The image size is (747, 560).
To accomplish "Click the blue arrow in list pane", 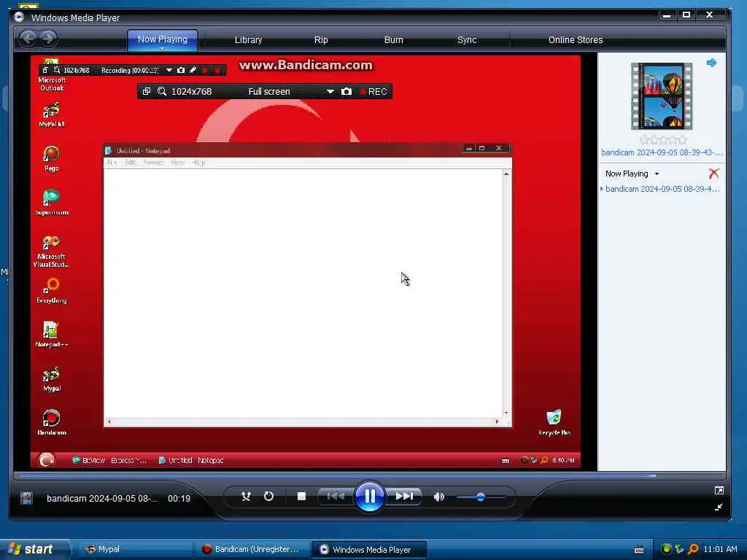I will 711,63.
